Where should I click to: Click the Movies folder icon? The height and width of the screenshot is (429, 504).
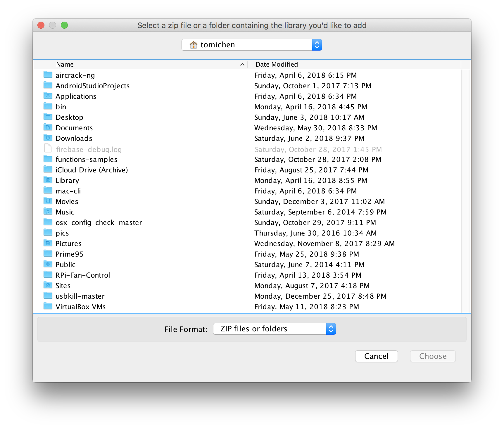[x=48, y=201]
